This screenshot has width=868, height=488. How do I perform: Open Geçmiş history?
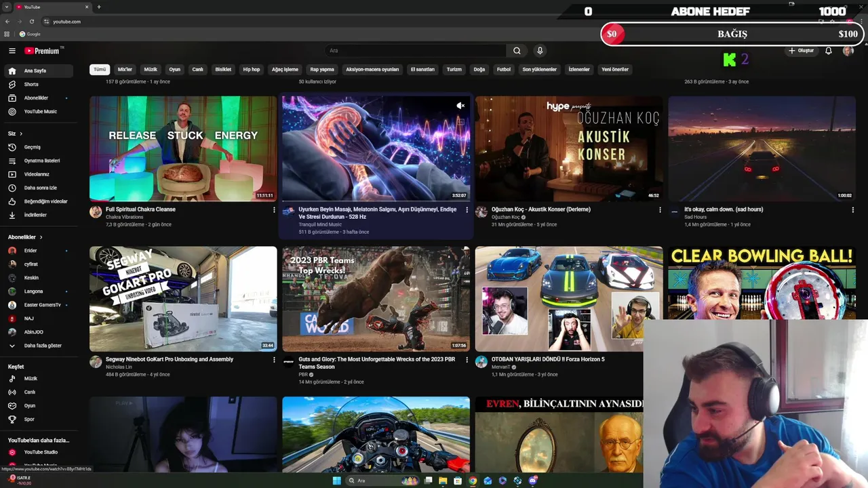tap(39, 147)
